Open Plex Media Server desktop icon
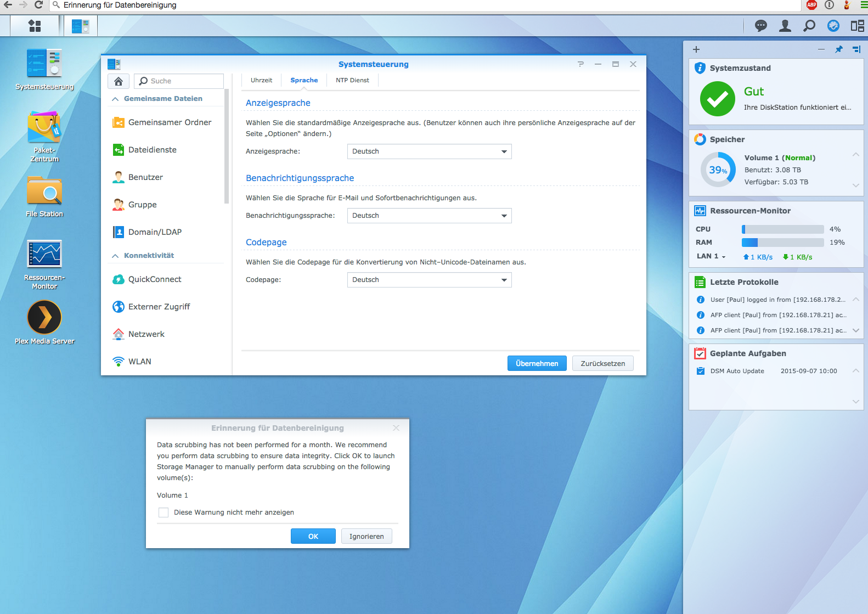Screen dimensions: 868x614 click(44, 317)
